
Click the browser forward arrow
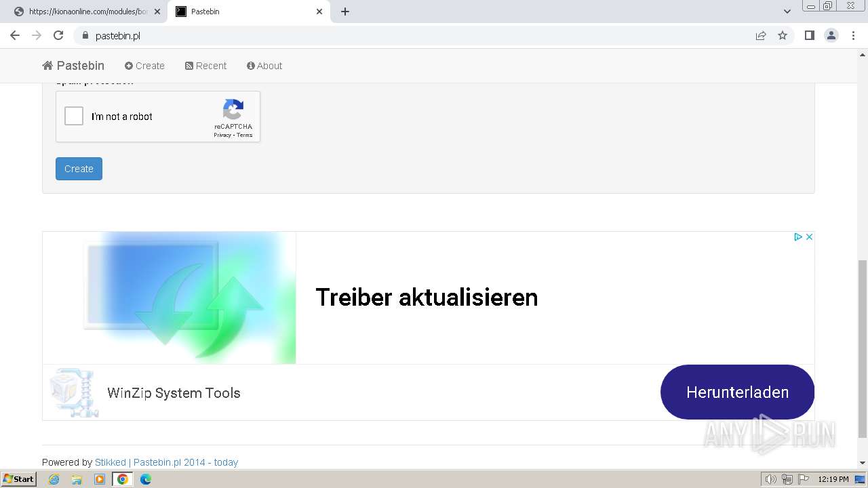coord(37,35)
